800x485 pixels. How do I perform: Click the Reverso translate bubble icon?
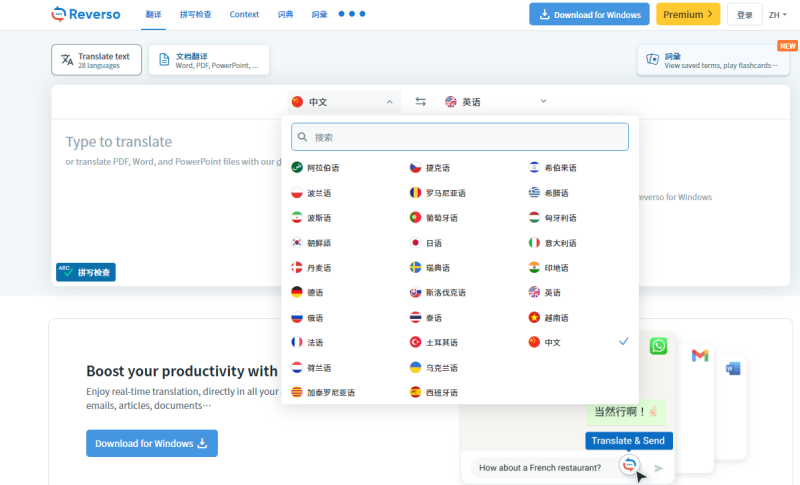(629, 465)
